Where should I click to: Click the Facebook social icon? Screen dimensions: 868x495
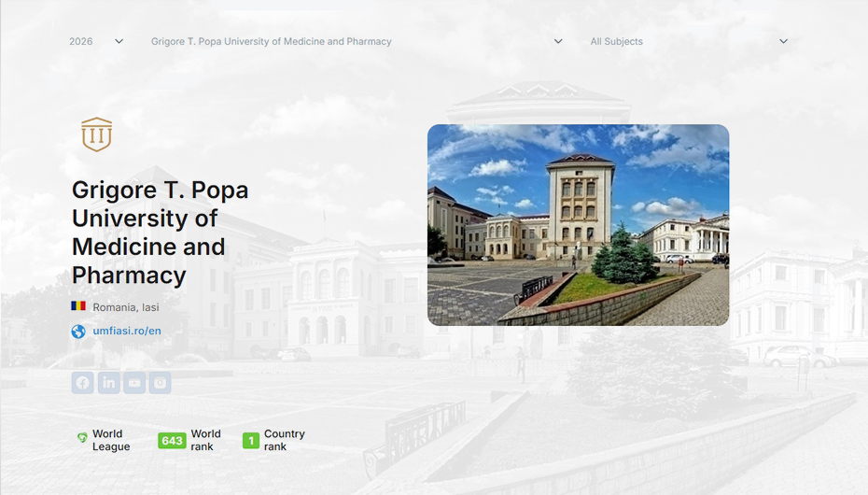point(82,383)
